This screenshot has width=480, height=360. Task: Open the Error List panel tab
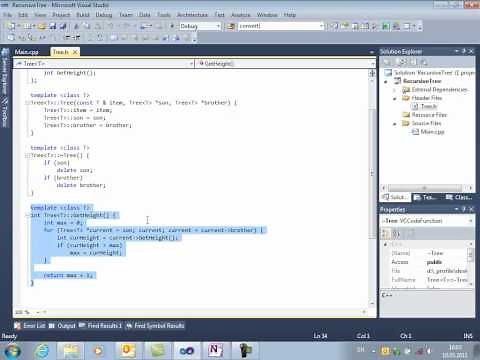click(x=30, y=326)
